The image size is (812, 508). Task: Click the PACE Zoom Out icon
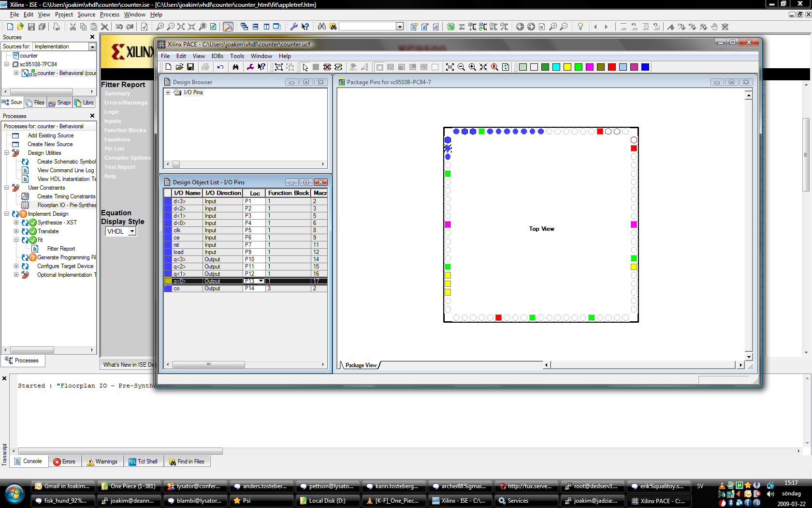pyautogui.click(x=461, y=67)
